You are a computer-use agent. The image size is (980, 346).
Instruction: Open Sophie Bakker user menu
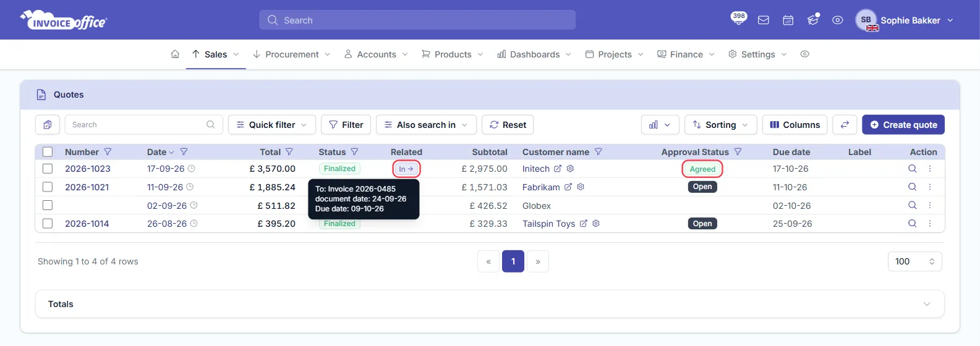click(905, 20)
